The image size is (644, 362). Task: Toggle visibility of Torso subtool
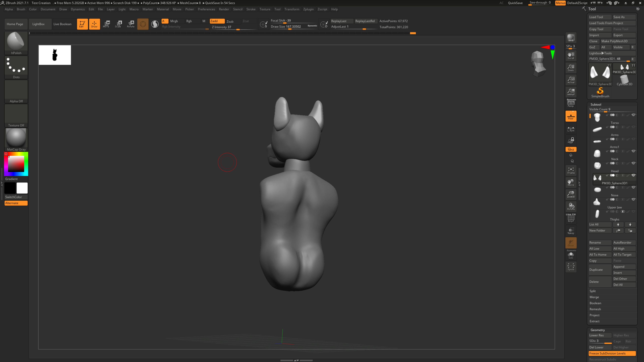pyautogui.click(x=633, y=115)
